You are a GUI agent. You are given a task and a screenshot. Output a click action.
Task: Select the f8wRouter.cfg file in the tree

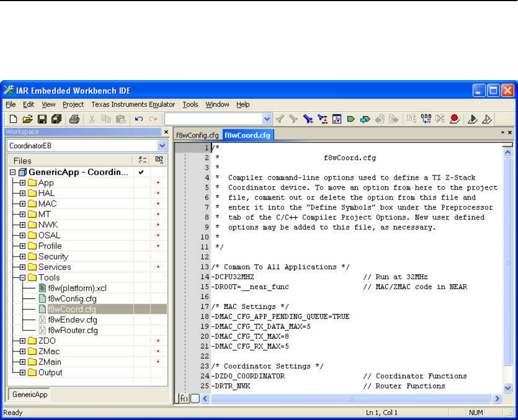[72, 330]
